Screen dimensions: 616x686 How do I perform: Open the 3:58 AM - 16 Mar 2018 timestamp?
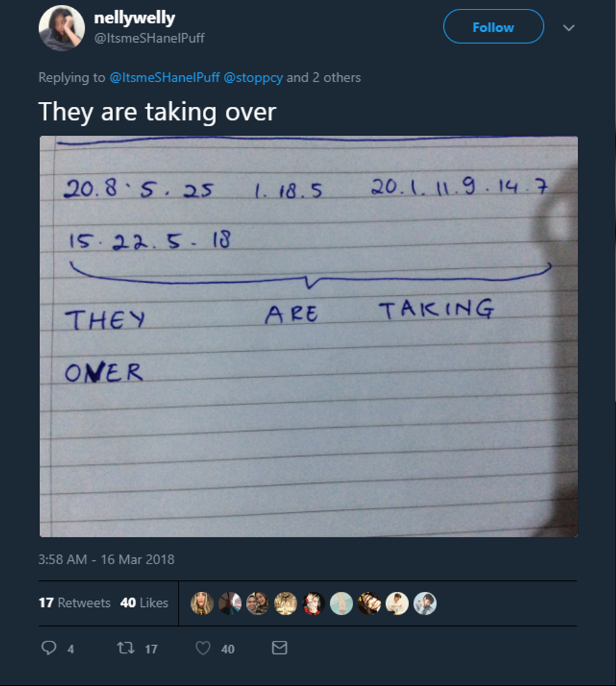click(106, 559)
